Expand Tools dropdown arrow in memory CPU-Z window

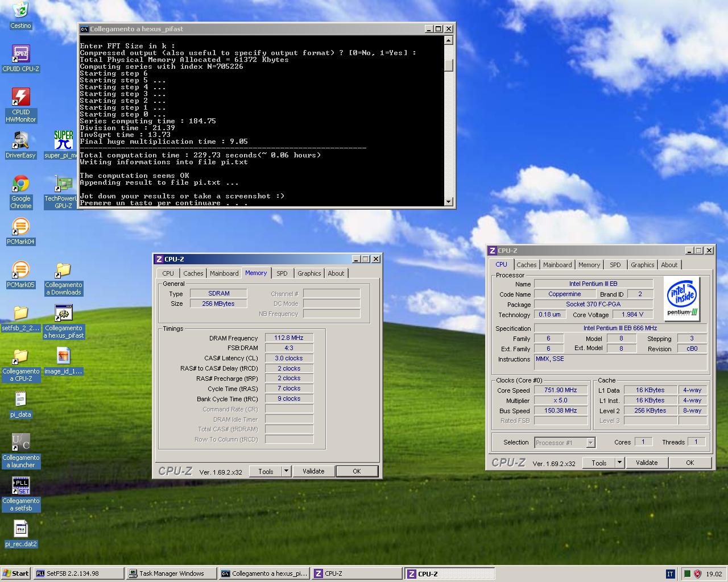click(x=287, y=471)
